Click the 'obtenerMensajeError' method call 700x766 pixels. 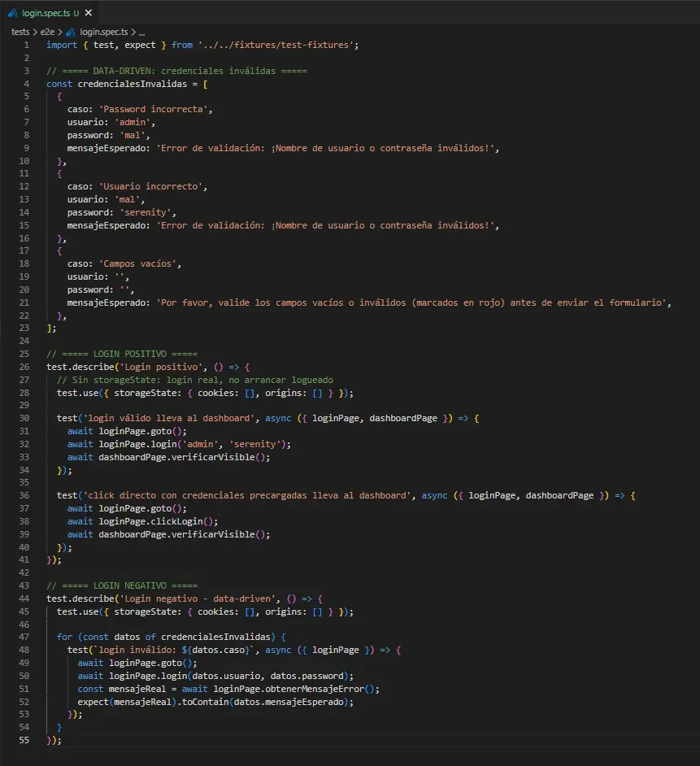click(315, 689)
